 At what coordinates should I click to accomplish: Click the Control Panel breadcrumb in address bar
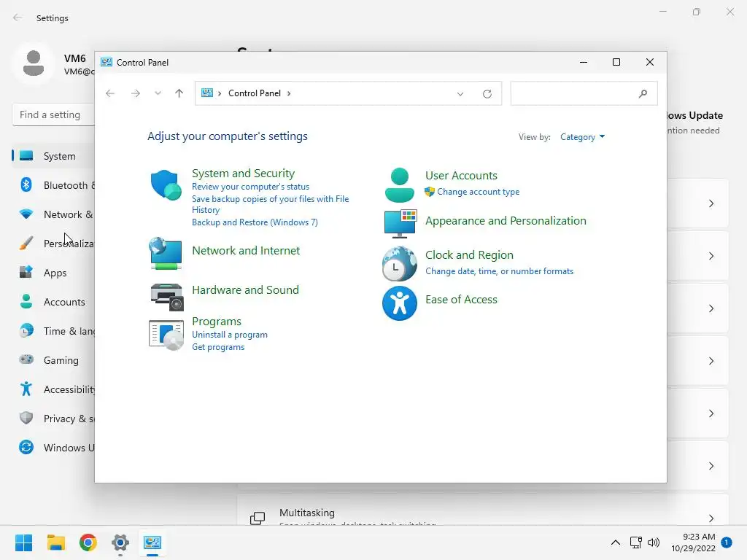(x=255, y=93)
